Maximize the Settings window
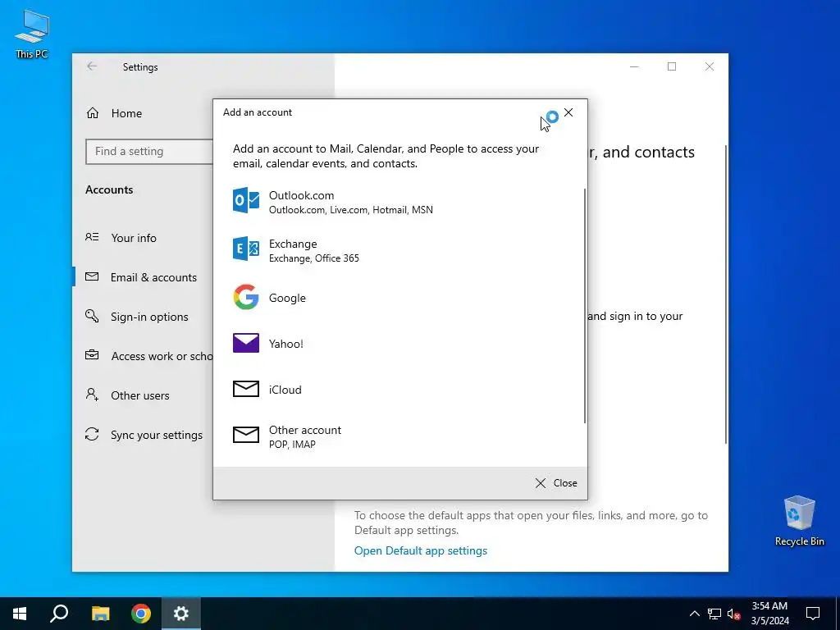This screenshot has width=840, height=630. (x=672, y=66)
